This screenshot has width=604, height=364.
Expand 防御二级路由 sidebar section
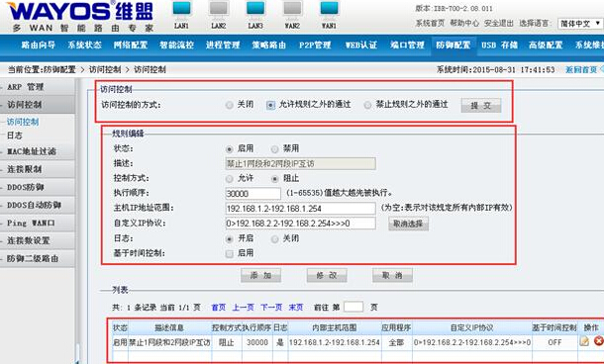[38, 258]
